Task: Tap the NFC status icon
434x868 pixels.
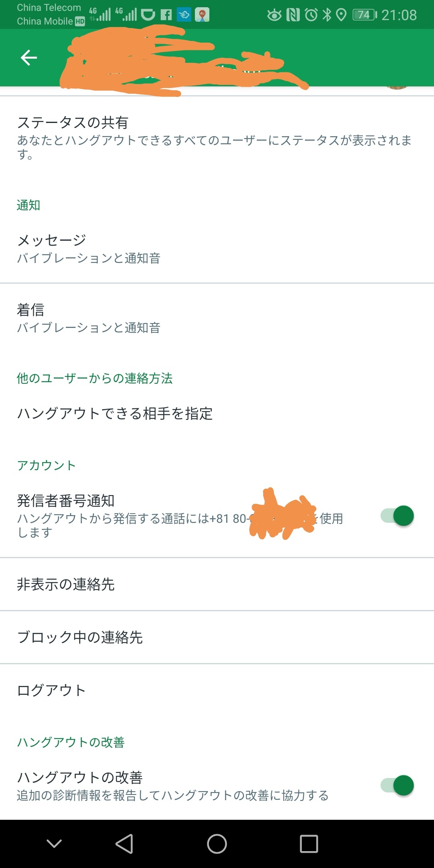Action: [293, 15]
